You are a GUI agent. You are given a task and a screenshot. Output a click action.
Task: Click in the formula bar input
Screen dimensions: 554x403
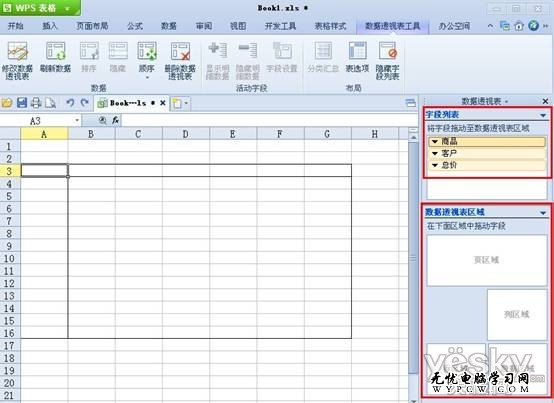(270, 120)
